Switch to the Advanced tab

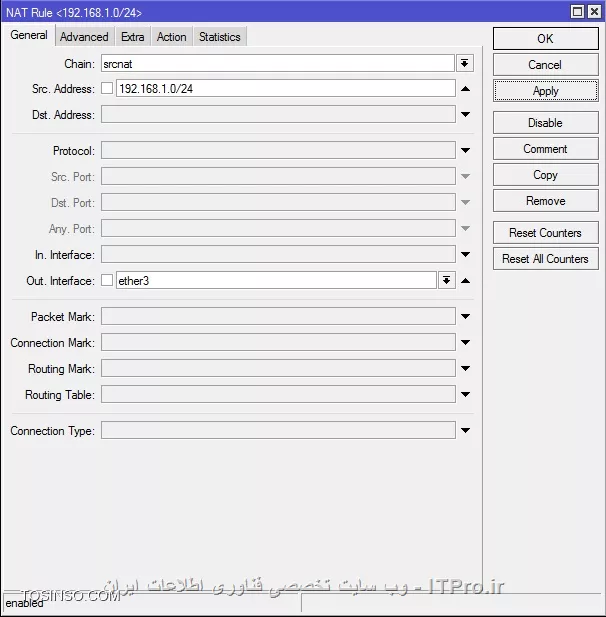tap(84, 37)
